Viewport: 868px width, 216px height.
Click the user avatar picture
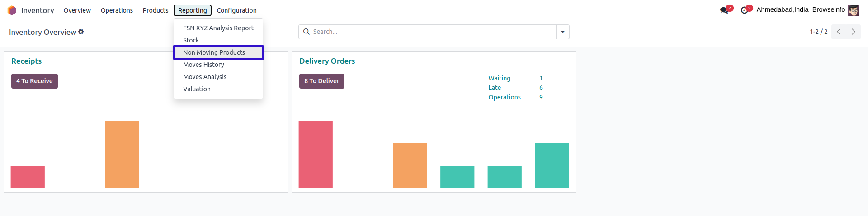tap(854, 10)
